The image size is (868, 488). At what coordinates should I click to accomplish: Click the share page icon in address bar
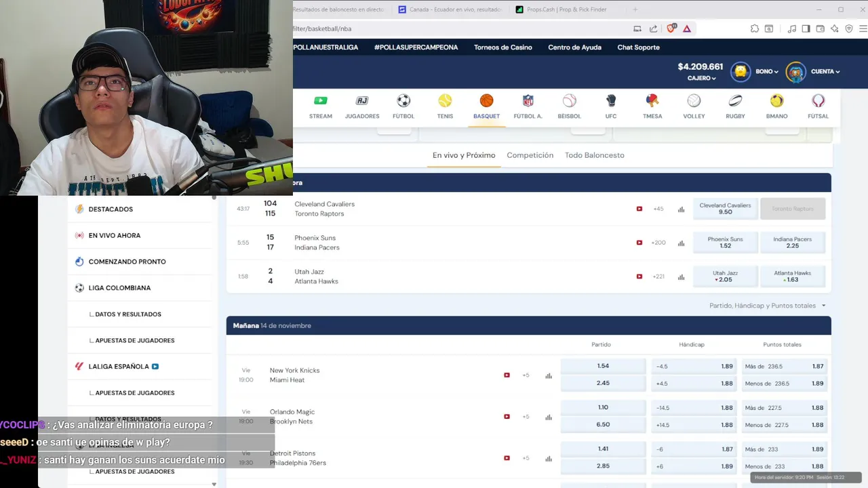tap(653, 28)
